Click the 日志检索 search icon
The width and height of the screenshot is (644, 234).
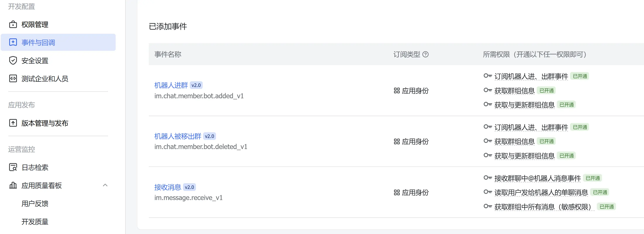[13, 167]
